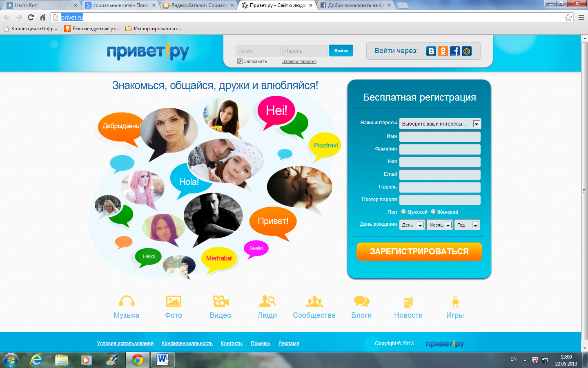Go to browser Home page

42,17
